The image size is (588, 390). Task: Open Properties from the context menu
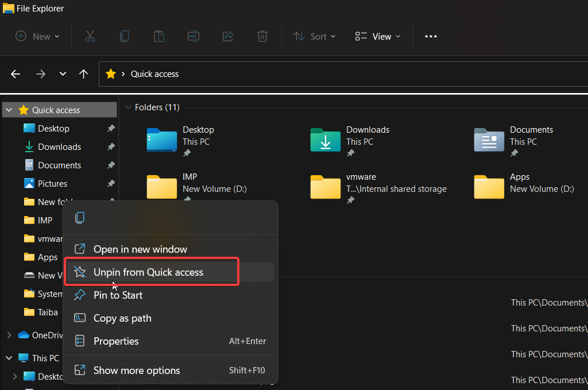117,341
